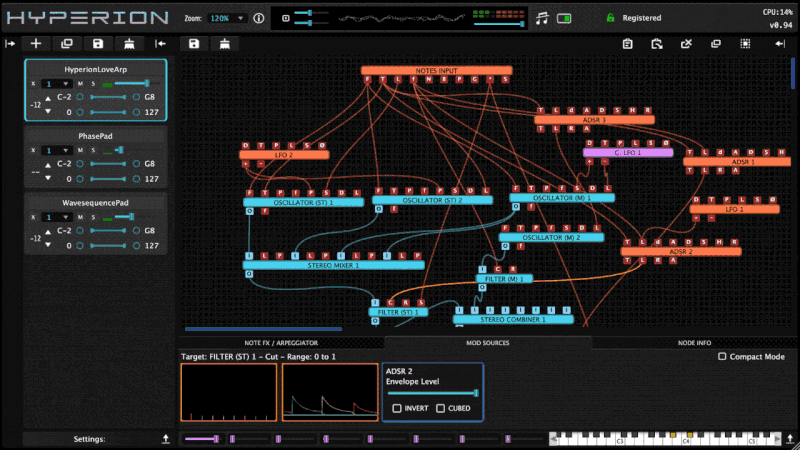Image resolution: width=800 pixels, height=450 pixels.
Task: Click the music notes icon
Action: click(542, 18)
